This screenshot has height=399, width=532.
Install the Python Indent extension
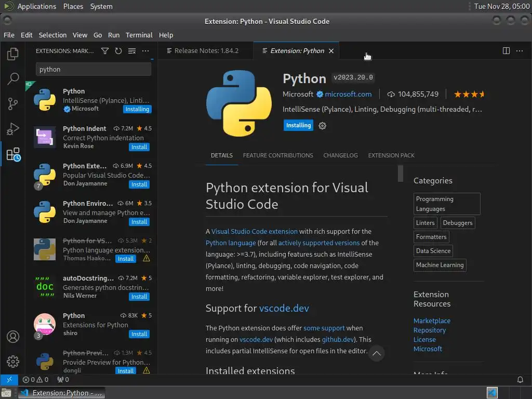pos(139,147)
